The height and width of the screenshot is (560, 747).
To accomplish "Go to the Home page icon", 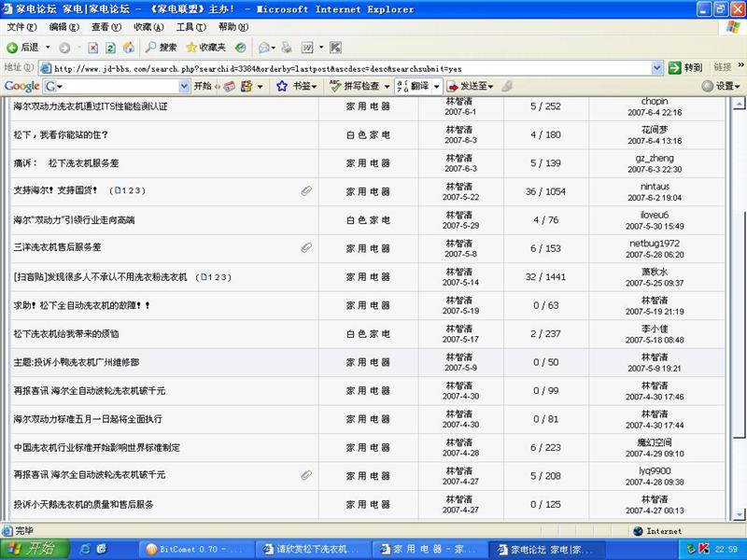I will point(128,48).
